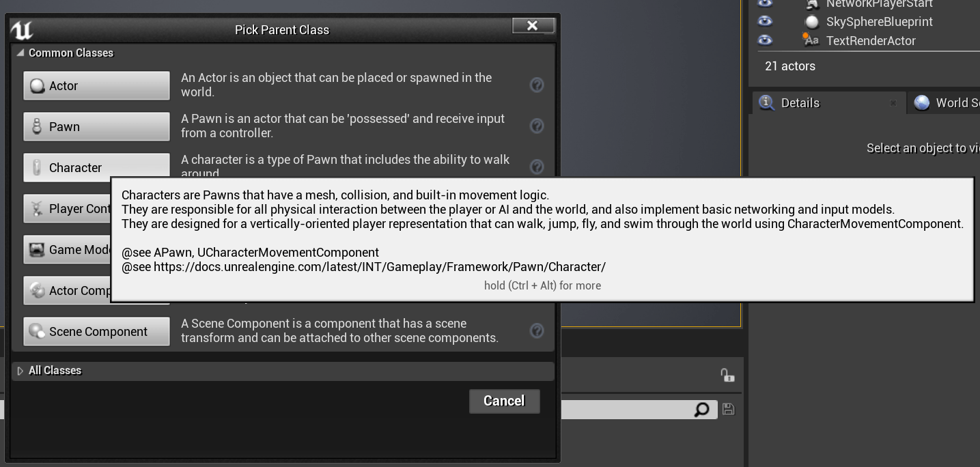Toggle visibility of SkySphereBlueprint actor
The height and width of the screenshot is (467, 980).
pos(765,21)
